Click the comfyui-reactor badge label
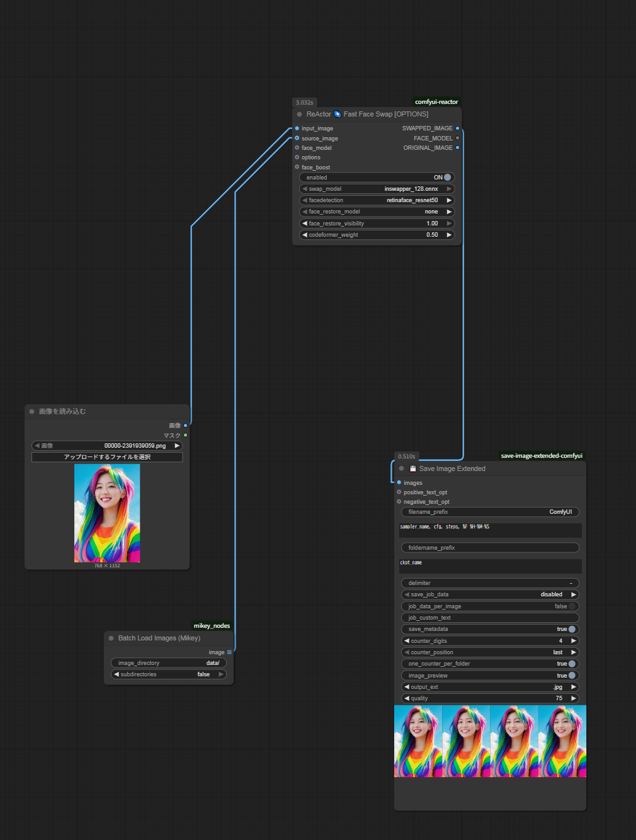Viewport: 636px width, 840px height. (436, 102)
